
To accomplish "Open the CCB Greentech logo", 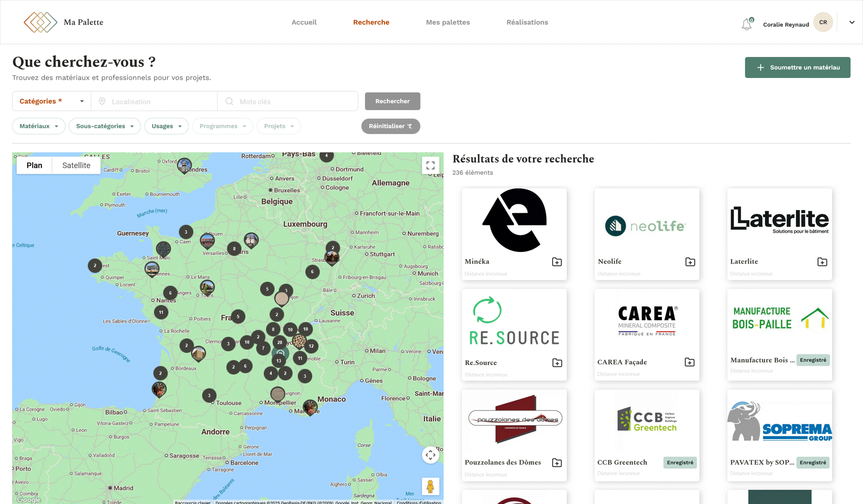I will coord(647,419).
